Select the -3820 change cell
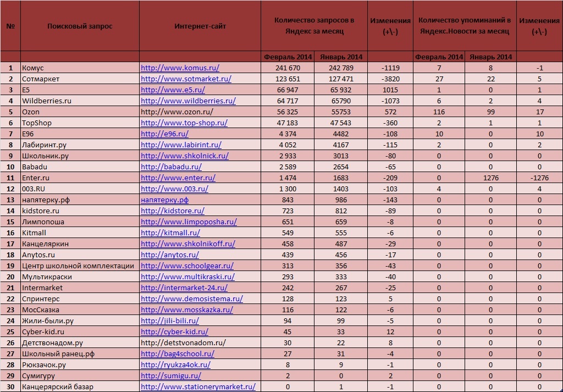Viewport: 563px width, 392px height. (390, 79)
